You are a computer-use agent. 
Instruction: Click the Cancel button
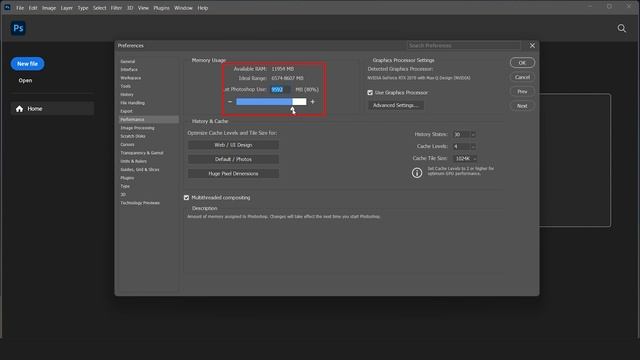(522, 77)
